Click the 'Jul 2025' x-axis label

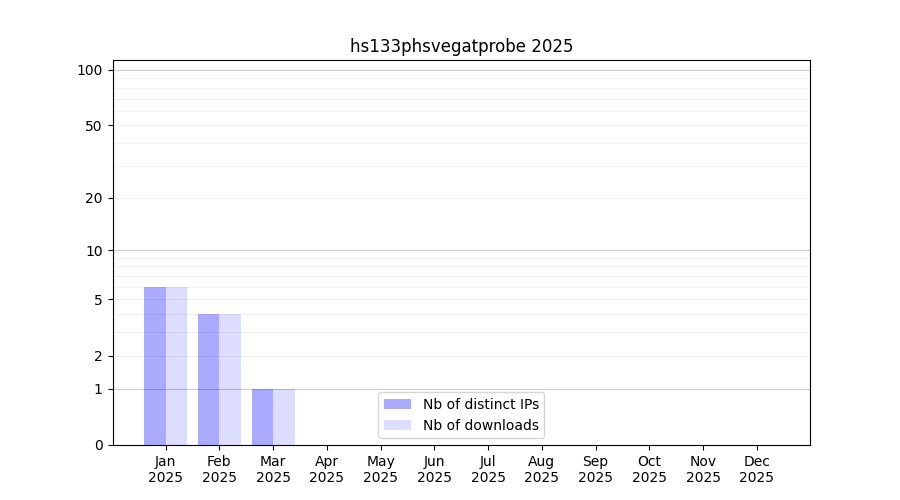(488, 469)
